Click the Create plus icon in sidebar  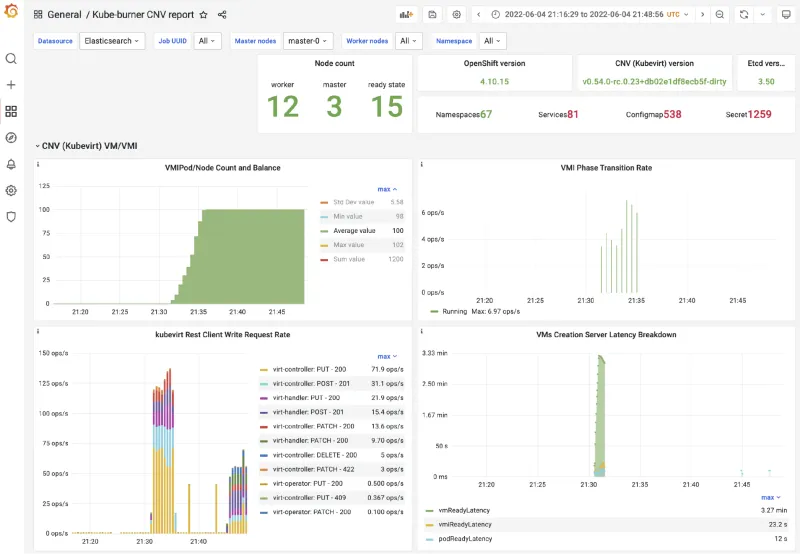[11, 85]
